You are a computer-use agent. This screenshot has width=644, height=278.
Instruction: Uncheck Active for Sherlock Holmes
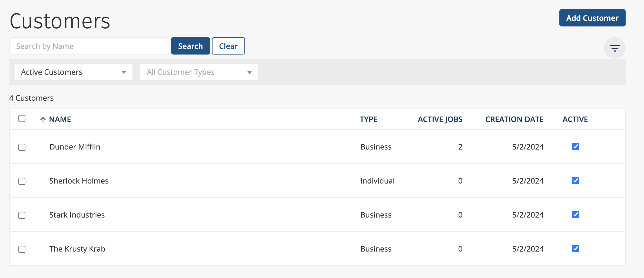coord(576,181)
